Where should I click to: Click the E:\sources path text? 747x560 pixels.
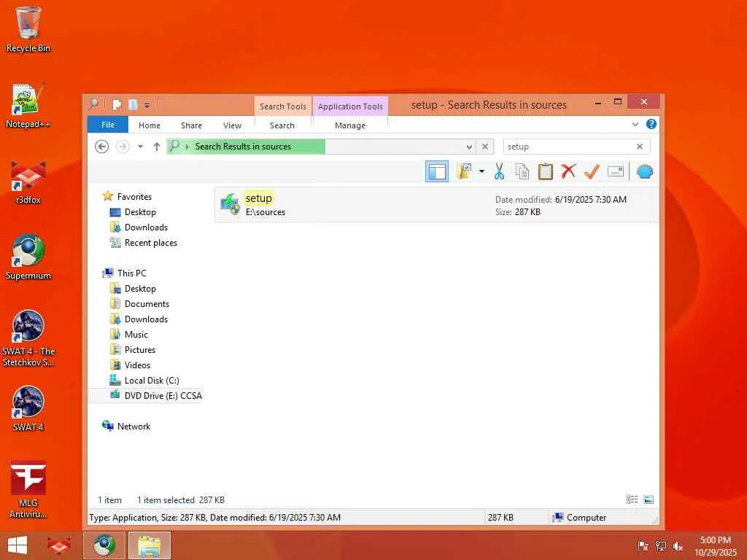(x=266, y=212)
